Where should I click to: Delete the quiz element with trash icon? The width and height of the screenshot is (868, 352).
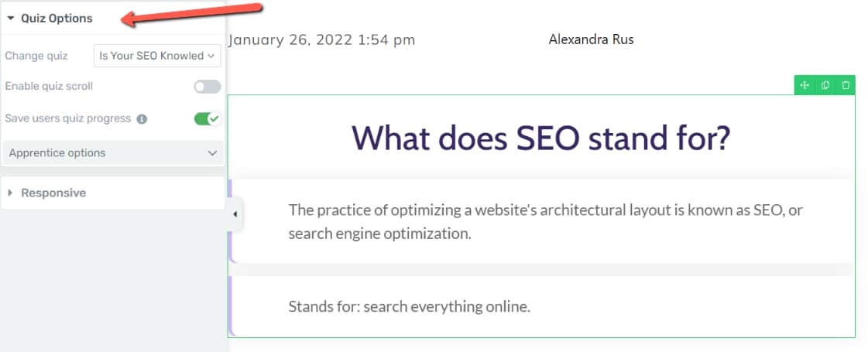click(846, 85)
